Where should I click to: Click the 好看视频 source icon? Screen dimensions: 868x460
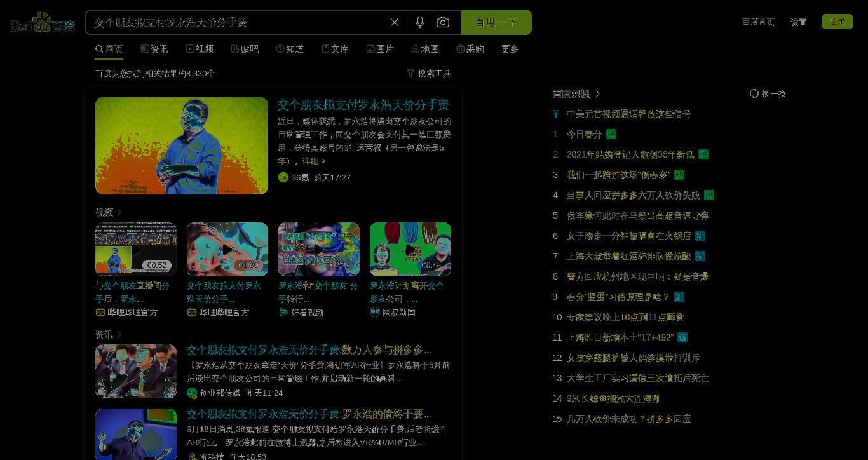click(283, 312)
